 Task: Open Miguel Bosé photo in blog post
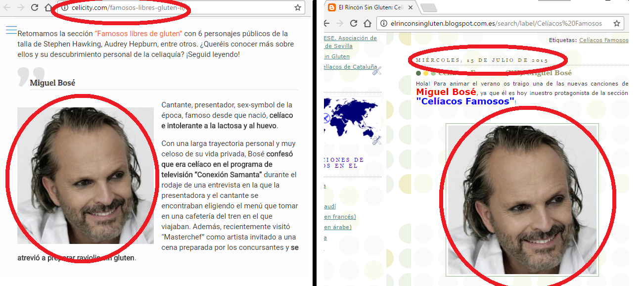tap(522, 199)
